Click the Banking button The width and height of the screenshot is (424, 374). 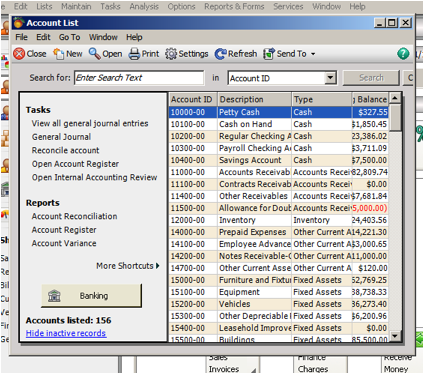[91, 296]
